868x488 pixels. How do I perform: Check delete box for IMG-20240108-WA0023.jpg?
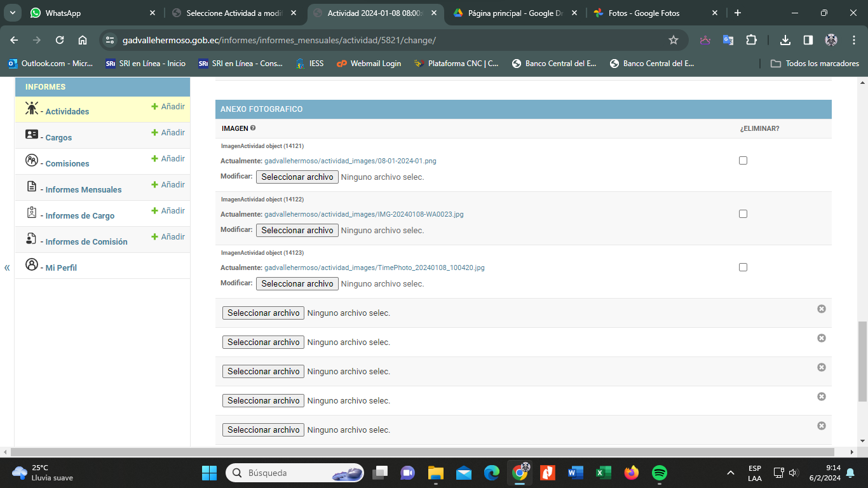point(743,214)
